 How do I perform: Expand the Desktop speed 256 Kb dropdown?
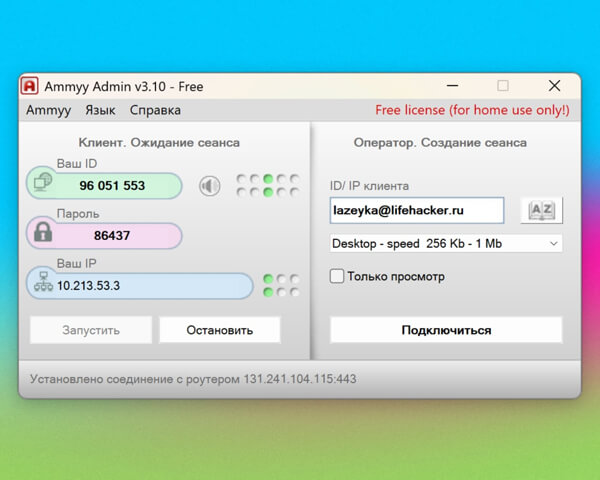pos(446,243)
